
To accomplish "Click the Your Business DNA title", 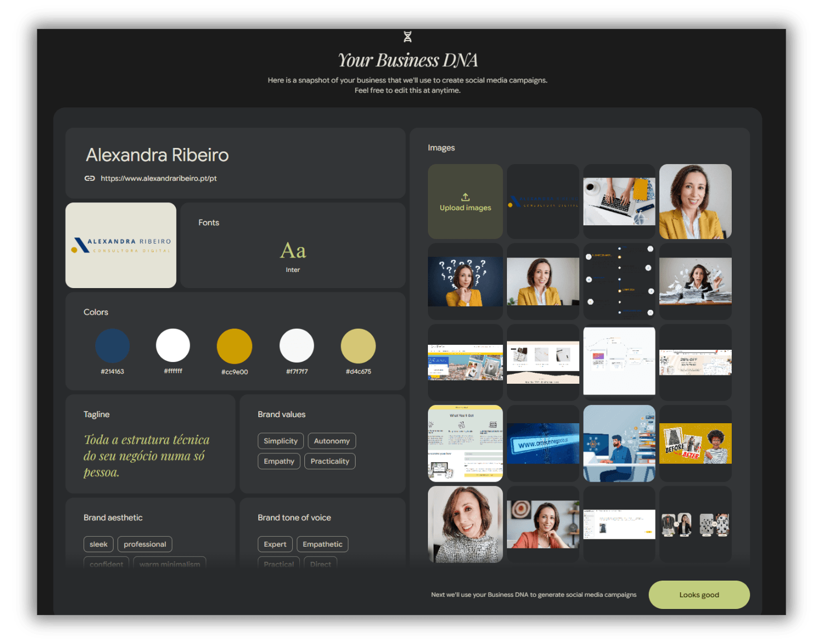I will [x=408, y=60].
